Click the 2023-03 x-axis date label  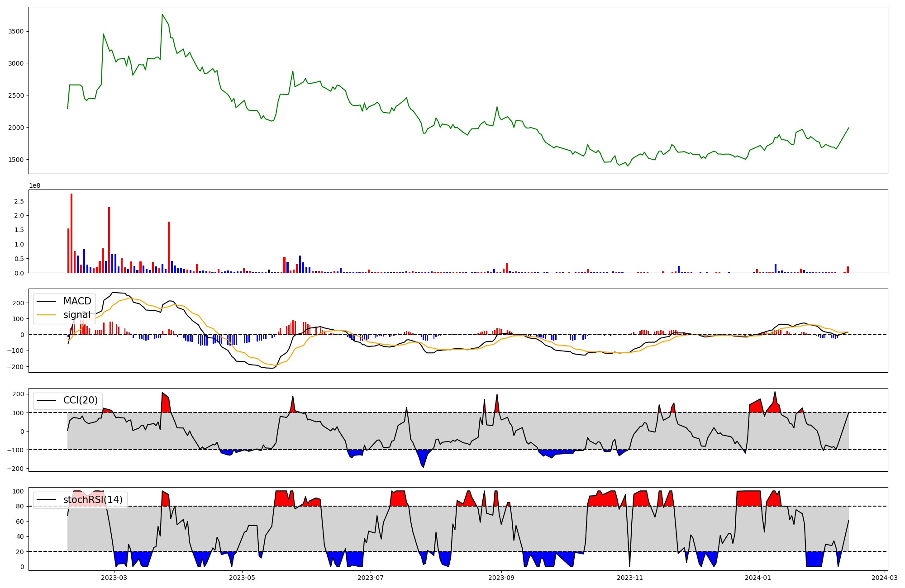click(114, 578)
